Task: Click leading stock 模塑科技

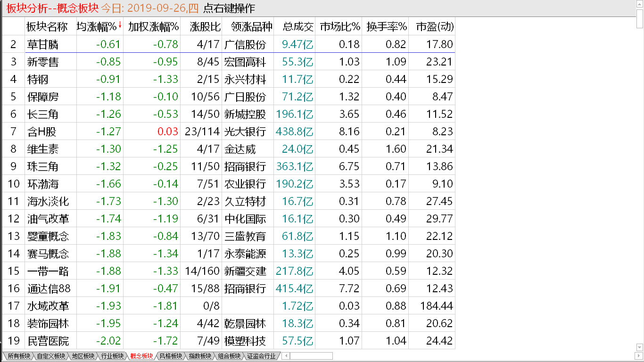Action: (x=245, y=341)
